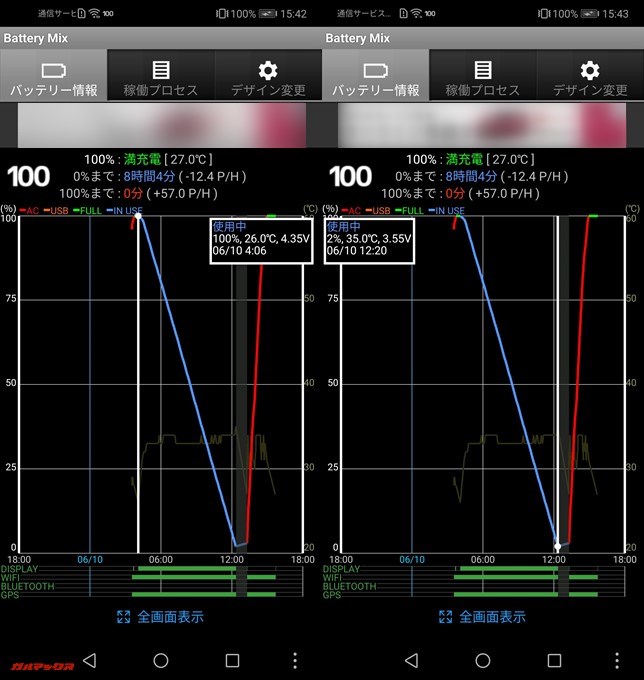The height and width of the screenshot is (680, 644).
Task: Click 2%, 35.0℃ tooltip on right graph
Action: (369, 240)
